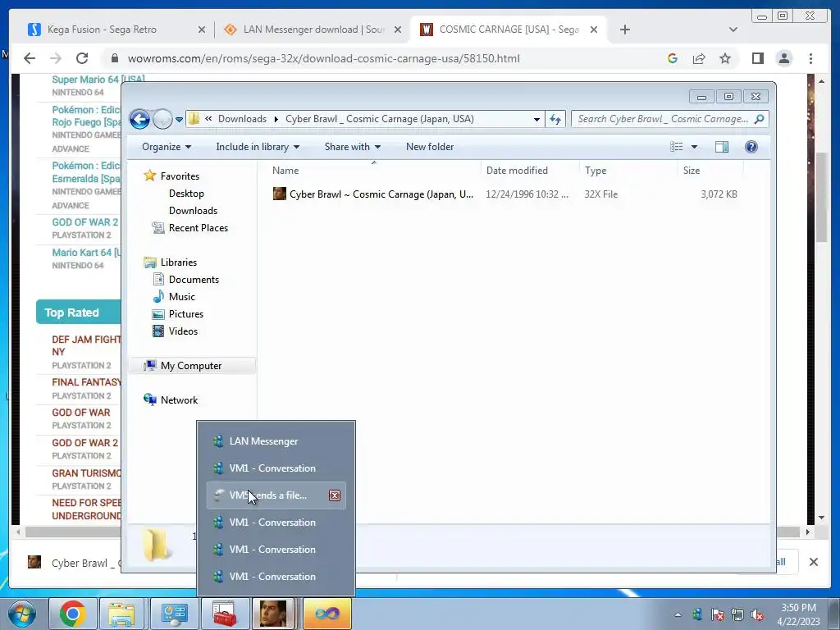Toggle the preview pane icon
Viewport: 840px width, 630px height.
(722, 147)
